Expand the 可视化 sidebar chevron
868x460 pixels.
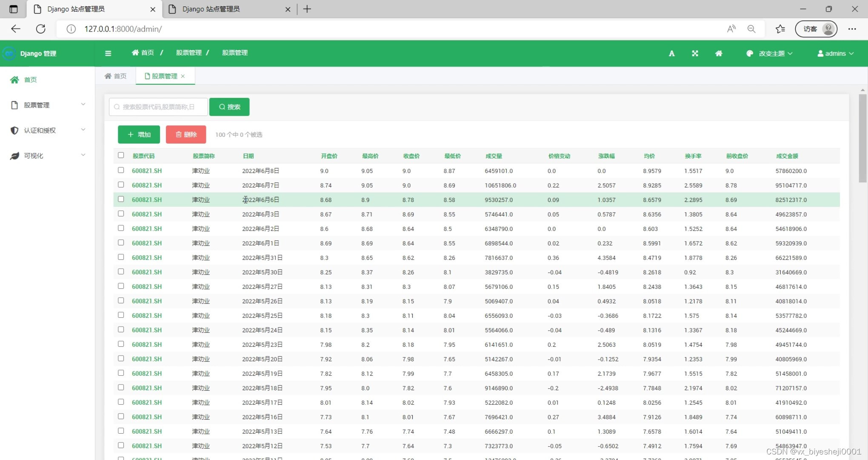point(83,155)
